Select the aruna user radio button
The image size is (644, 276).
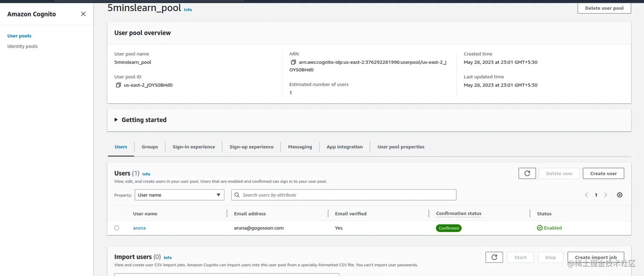117,228
